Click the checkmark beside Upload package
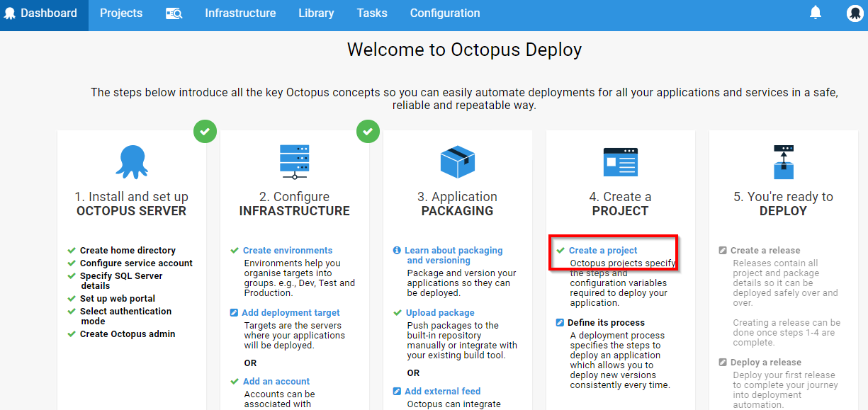Screen dimensions: 868x410 pyautogui.click(x=398, y=313)
